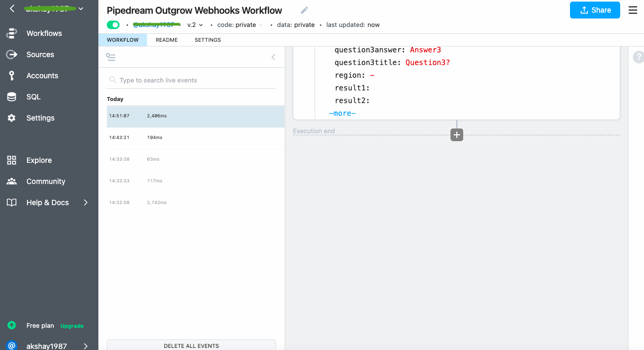Viewport: 644px width, 350px height.
Task: Click the akshay1987 profile avatar icon
Action: click(x=12, y=346)
